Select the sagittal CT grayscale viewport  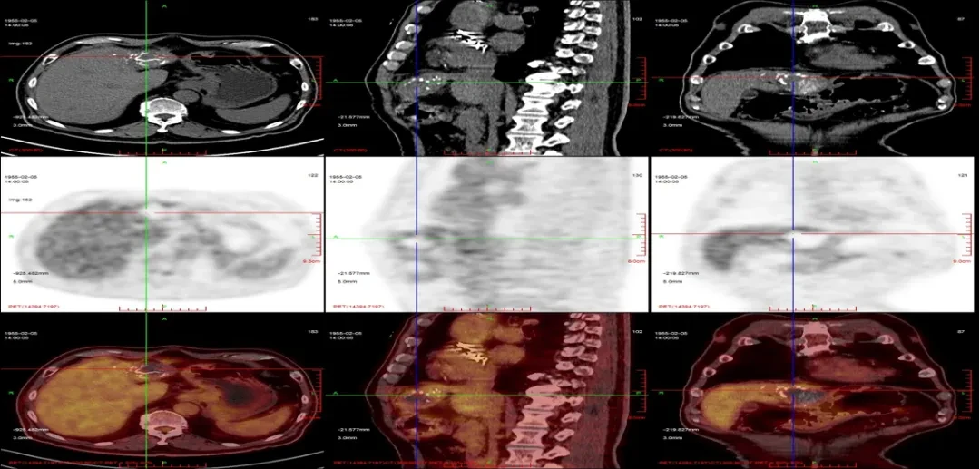[x=487, y=77]
